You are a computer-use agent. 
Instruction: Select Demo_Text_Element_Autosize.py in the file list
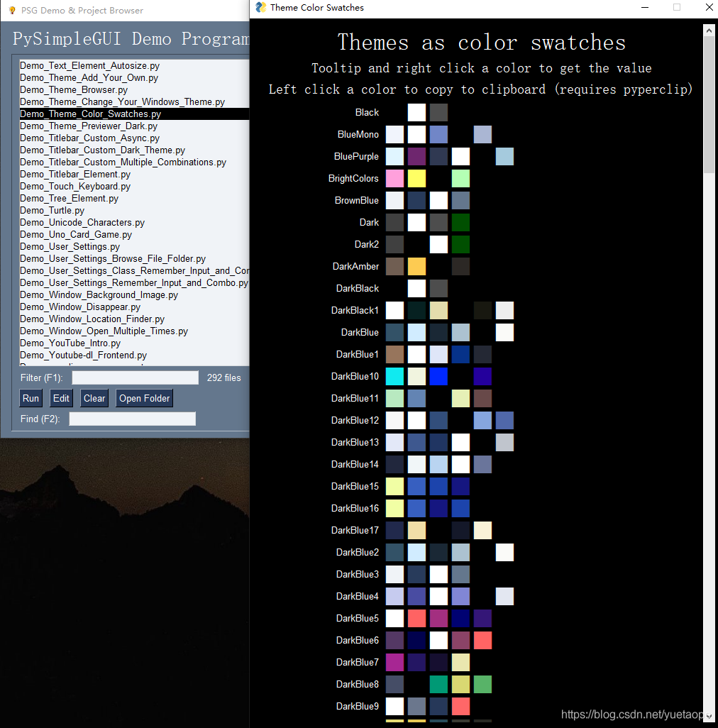(134, 65)
